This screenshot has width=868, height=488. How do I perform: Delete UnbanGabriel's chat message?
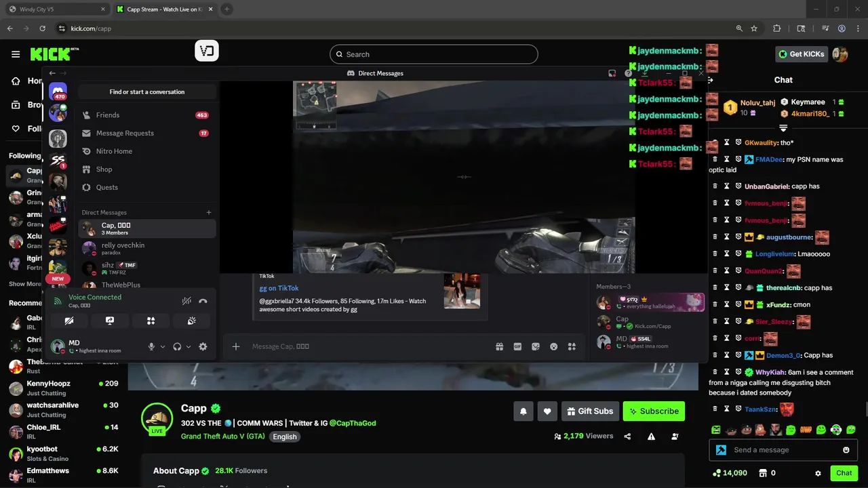(x=714, y=186)
